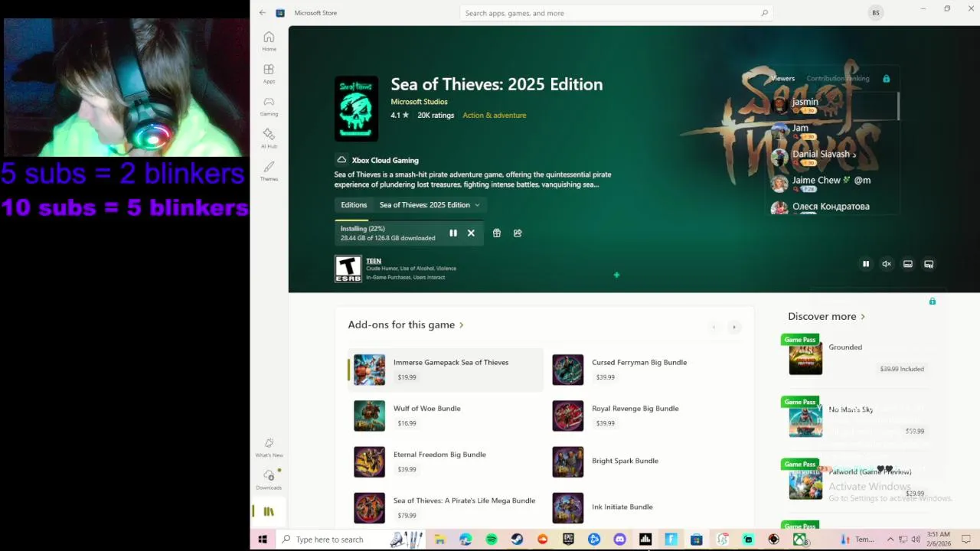Click the 4.1 star rating
The width and height of the screenshot is (980, 551).
click(400, 116)
